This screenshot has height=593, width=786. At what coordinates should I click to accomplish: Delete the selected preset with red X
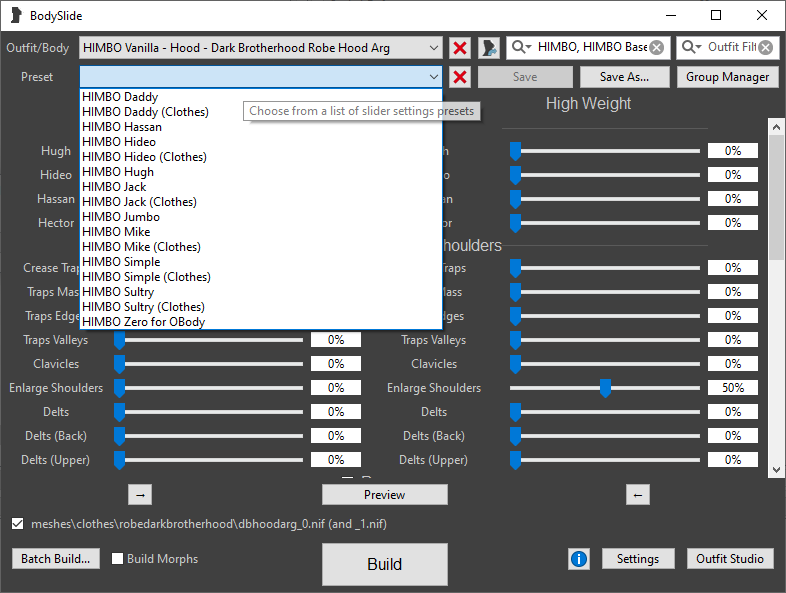(460, 77)
